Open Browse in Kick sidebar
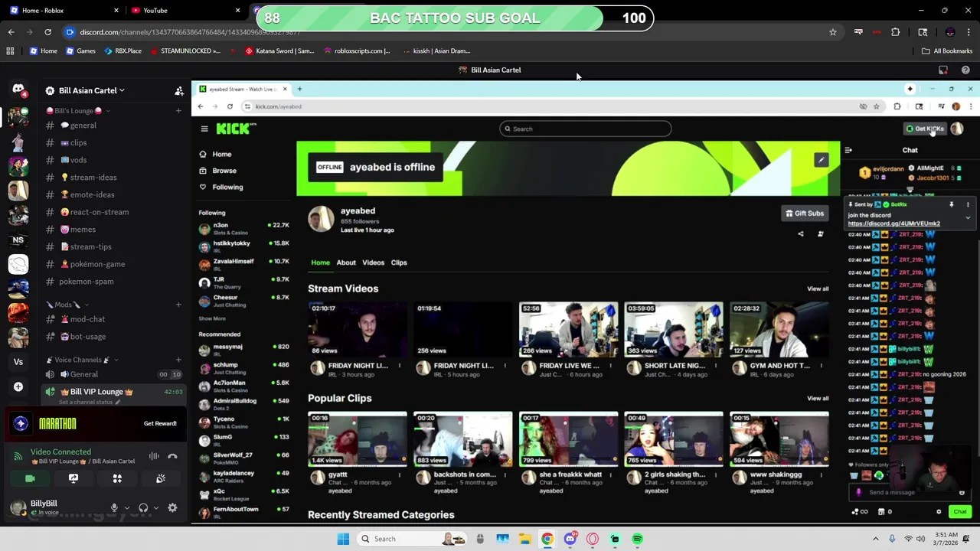The width and height of the screenshot is (980, 551). [224, 171]
